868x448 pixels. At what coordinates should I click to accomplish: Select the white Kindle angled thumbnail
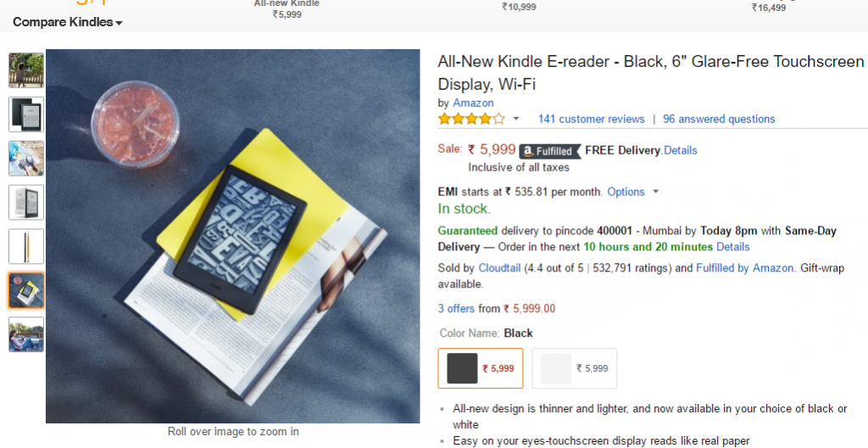click(x=26, y=203)
